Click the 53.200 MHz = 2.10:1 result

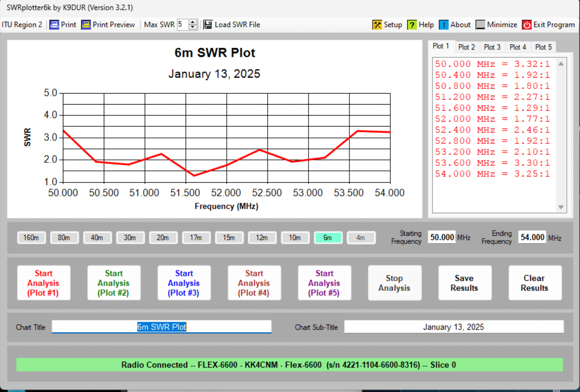coord(492,152)
